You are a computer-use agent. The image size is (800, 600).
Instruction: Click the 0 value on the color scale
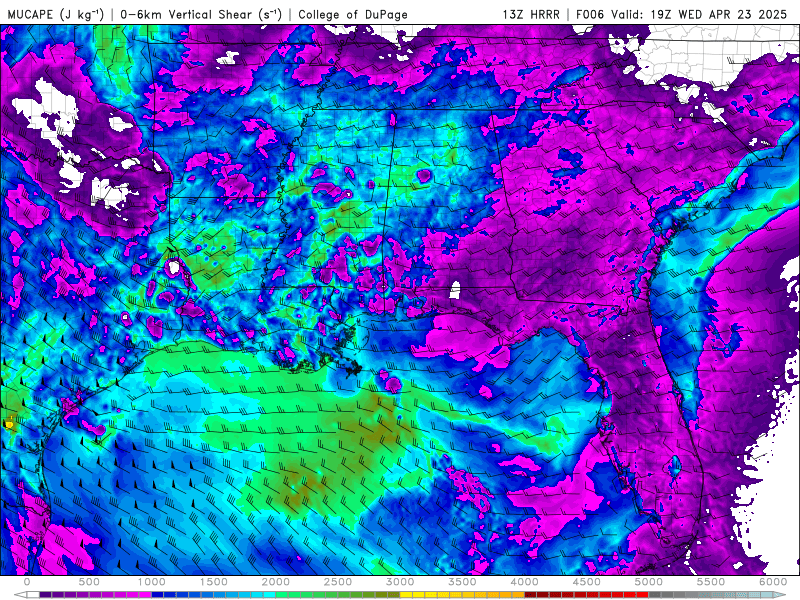tap(27, 582)
